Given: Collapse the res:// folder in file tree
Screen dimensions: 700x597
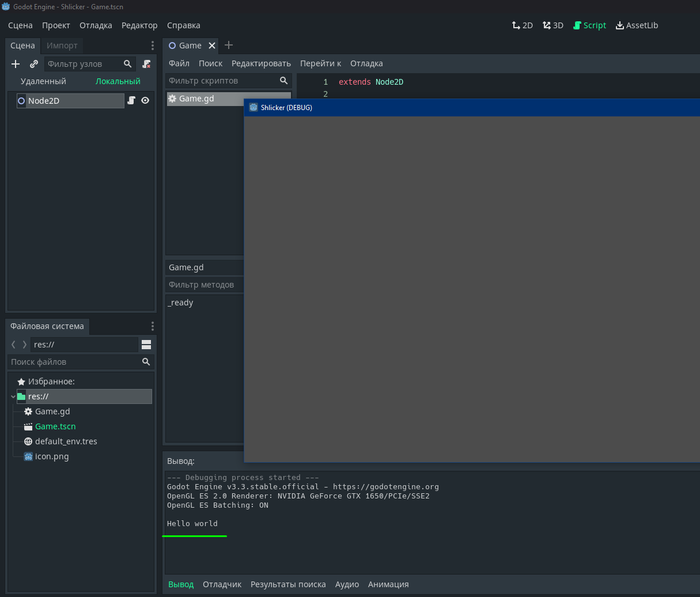Looking at the screenshot, I should coord(11,397).
